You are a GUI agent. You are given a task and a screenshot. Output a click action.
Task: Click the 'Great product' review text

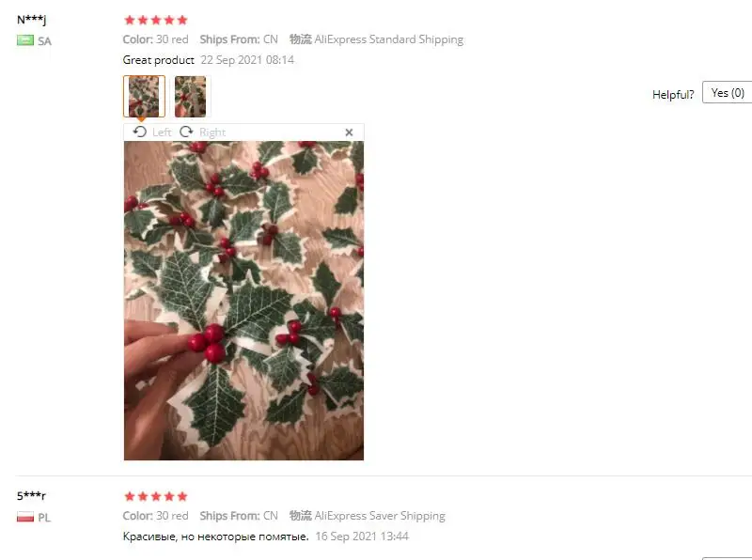point(159,60)
